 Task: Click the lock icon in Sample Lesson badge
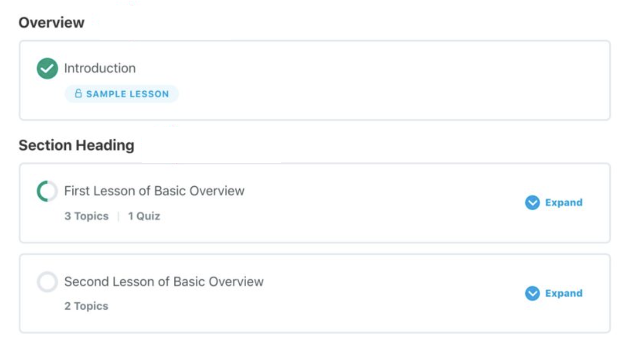(78, 94)
